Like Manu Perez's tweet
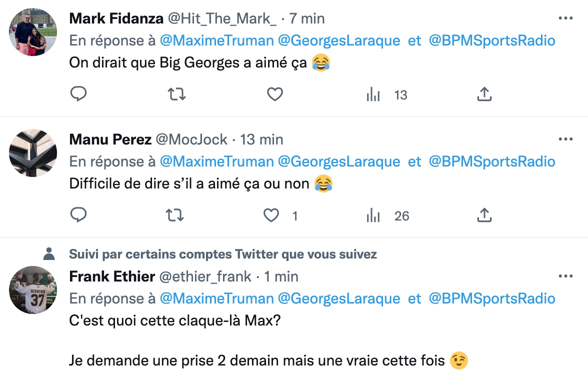This screenshot has height=376, width=588. point(271,215)
